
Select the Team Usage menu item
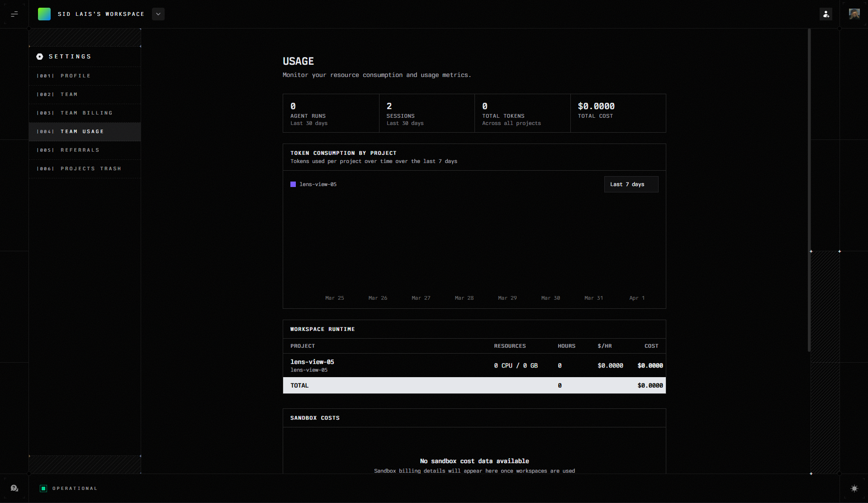tap(82, 131)
